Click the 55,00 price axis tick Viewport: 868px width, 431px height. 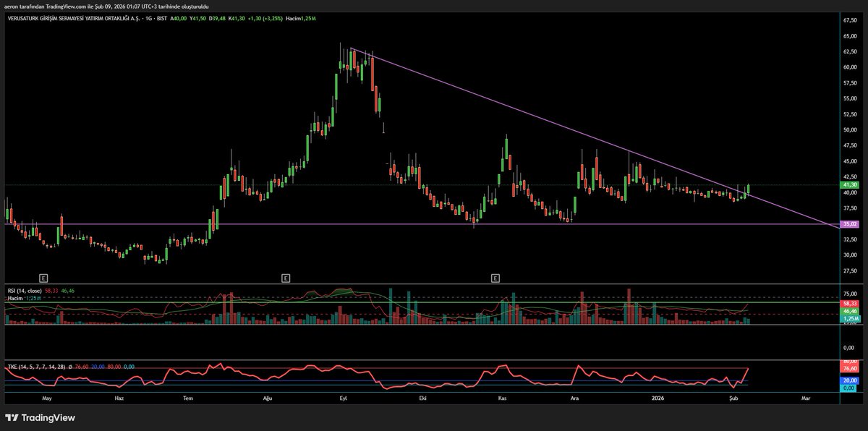[849, 99]
